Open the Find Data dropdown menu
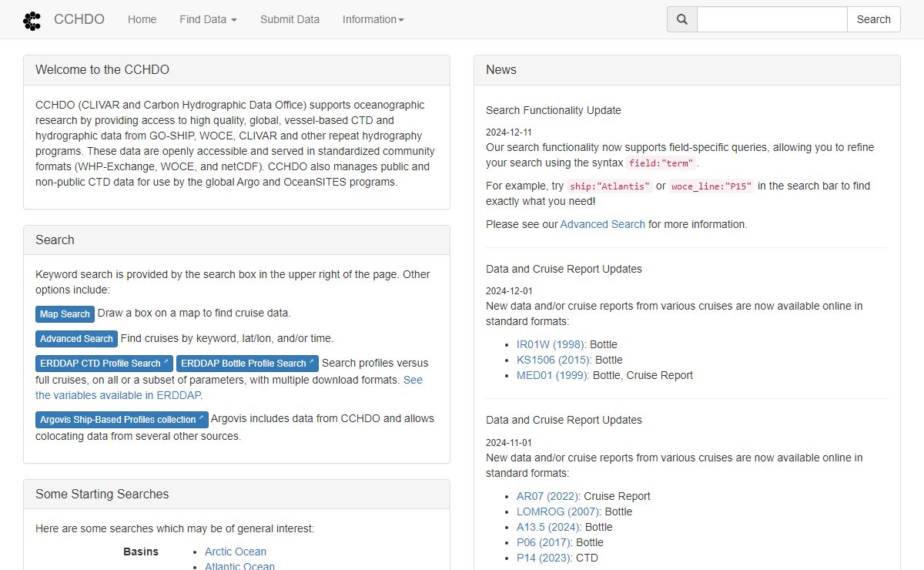Viewport: 924px width, 570px height. (208, 19)
